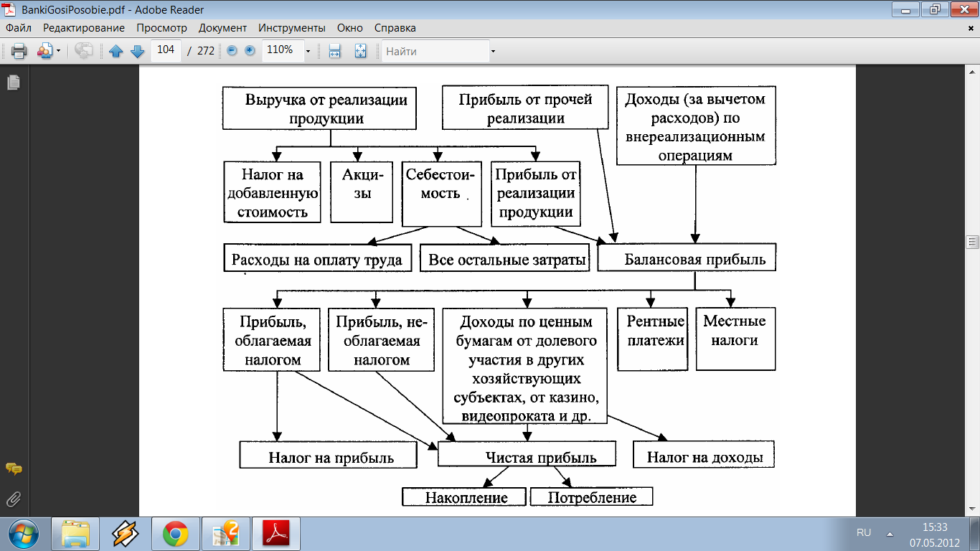
Task: Open the Файл menu
Action: (x=19, y=28)
